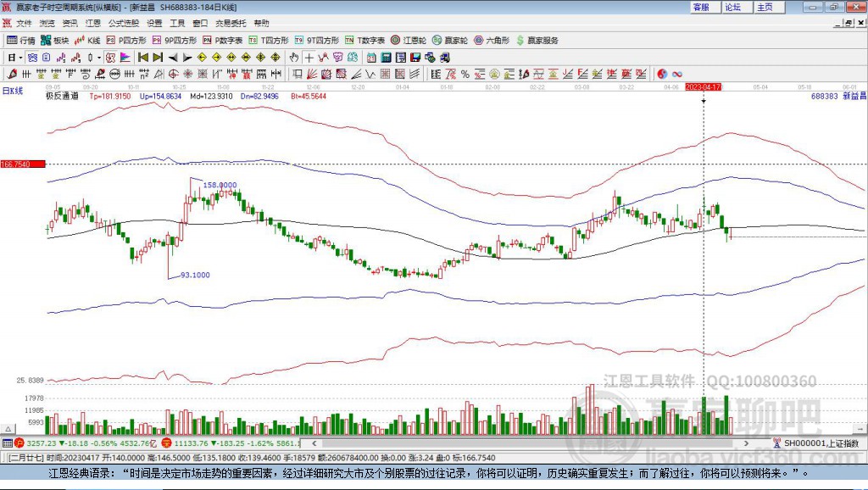This screenshot has width=868, height=490.
Task: Click the grid icon in status bar
Action: click(7, 443)
